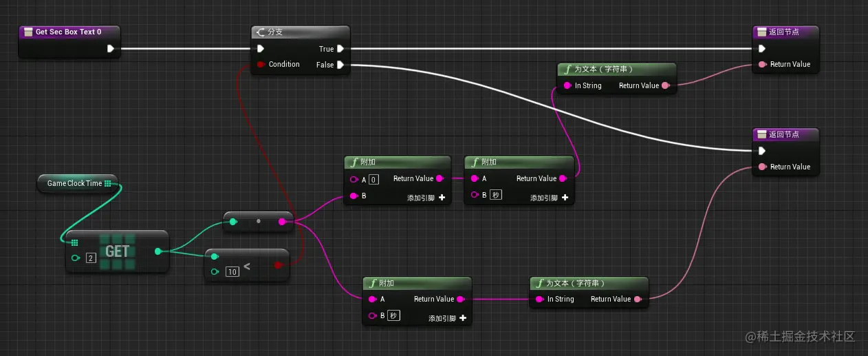868x356 pixels.
Task: Click 添加引脚 on 附加 node feeding lower 为文本
Action: (x=448, y=318)
